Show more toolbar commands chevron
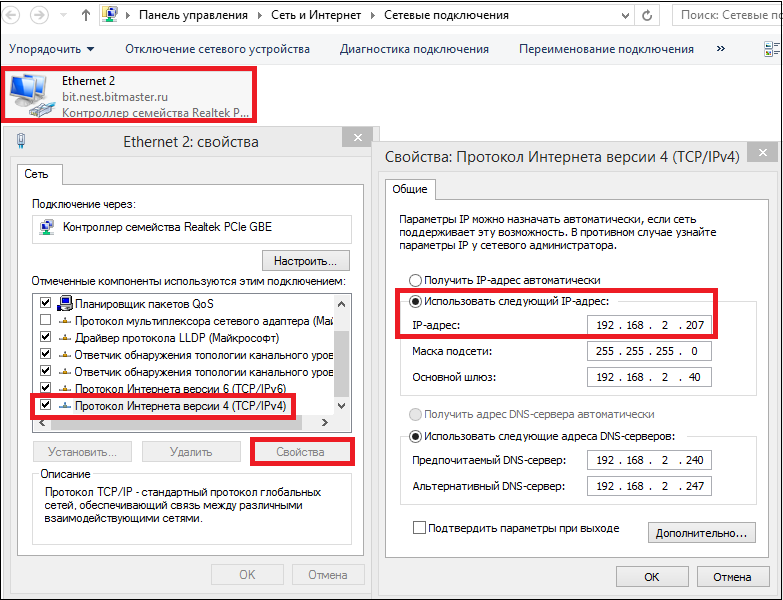The height and width of the screenshot is (600, 783). [721, 48]
